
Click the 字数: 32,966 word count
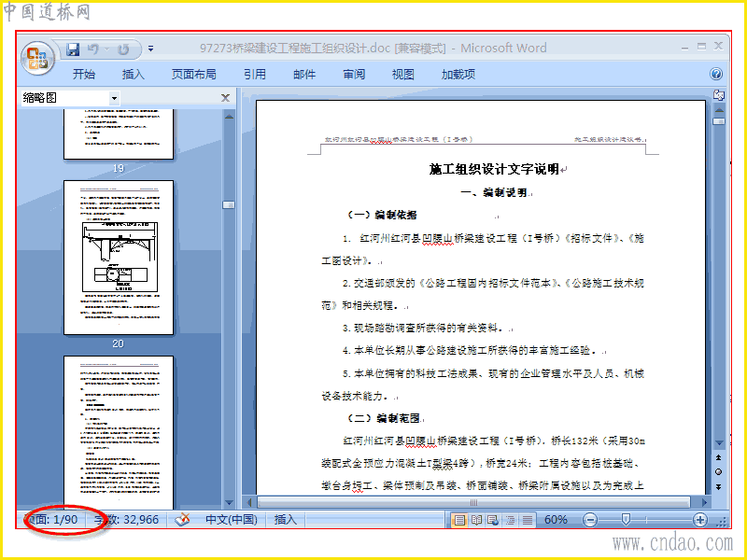coord(127,520)
